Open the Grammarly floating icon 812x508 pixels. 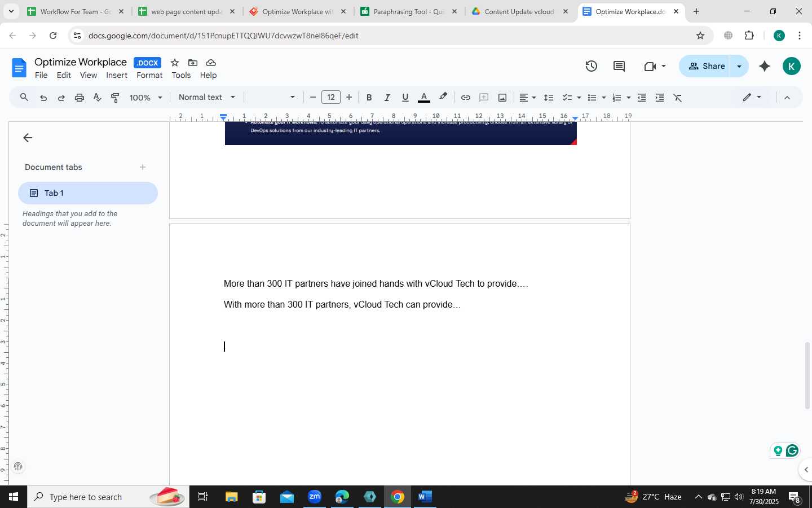[792, 450]
